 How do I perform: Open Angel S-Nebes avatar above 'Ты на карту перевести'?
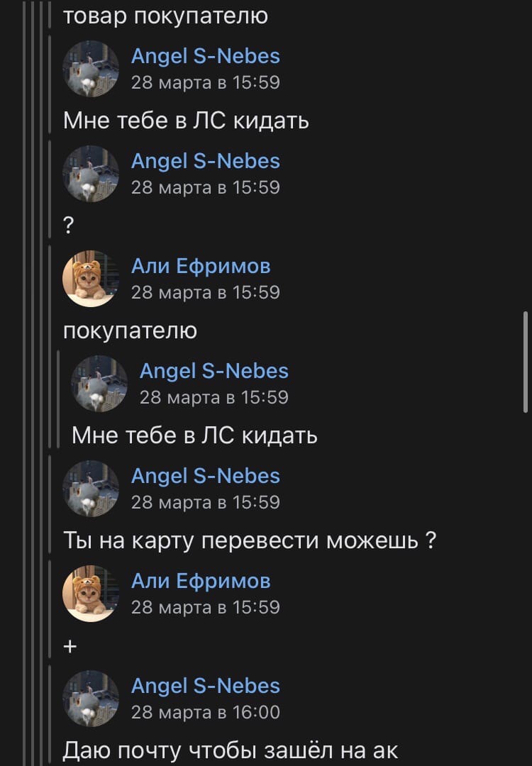(91, 489)
